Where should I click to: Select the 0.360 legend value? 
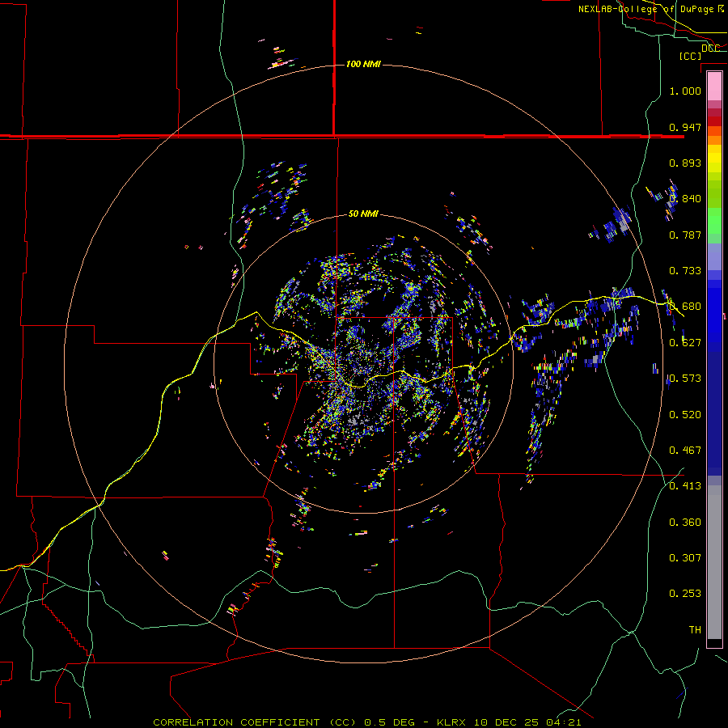685,523
